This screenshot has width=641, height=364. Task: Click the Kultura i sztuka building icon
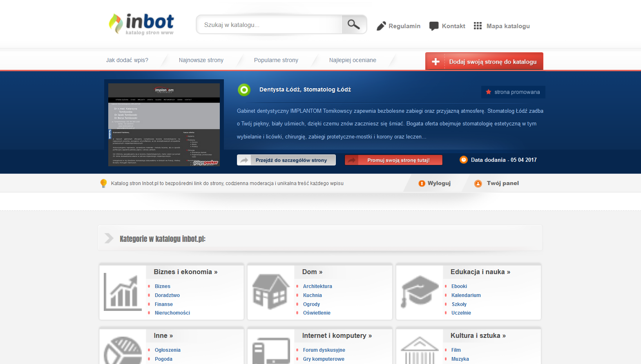pyautogui.click(x=420, y=350)
